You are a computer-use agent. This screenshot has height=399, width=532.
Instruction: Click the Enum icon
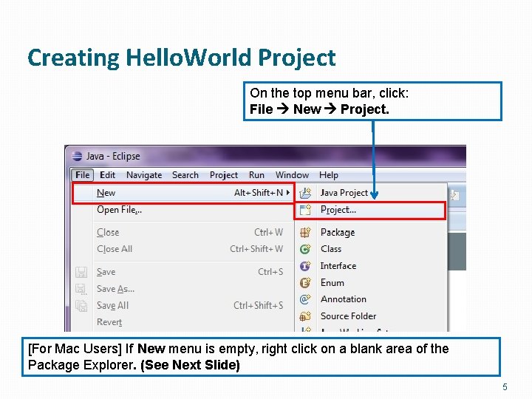pyautogui.click(x=305, y=282)
